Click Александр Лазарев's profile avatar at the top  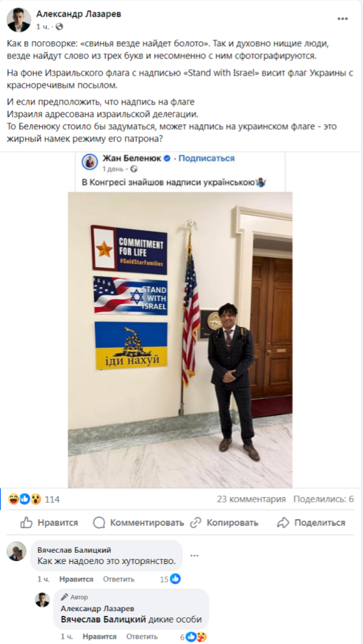(19, 20)
